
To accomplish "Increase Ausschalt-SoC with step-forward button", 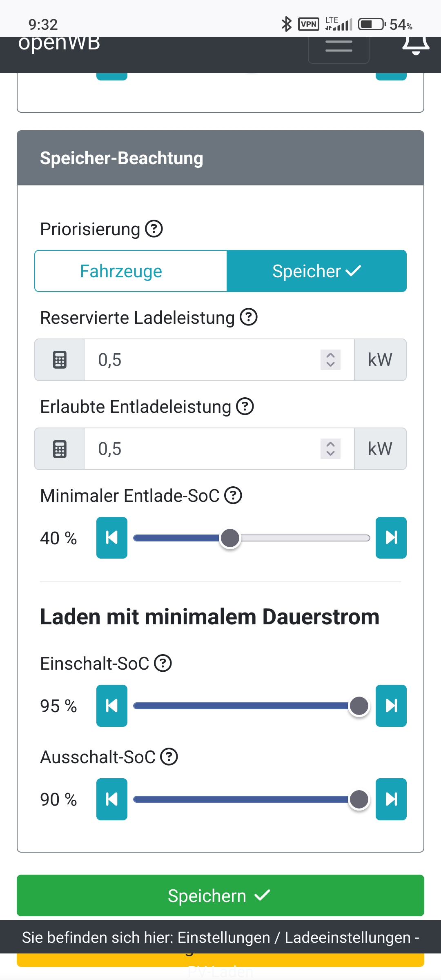I will click(x=391, y=799).
